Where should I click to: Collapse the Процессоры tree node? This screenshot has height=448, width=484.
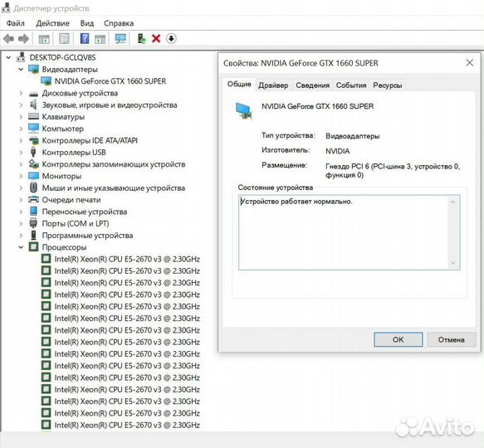coord(21,247)
